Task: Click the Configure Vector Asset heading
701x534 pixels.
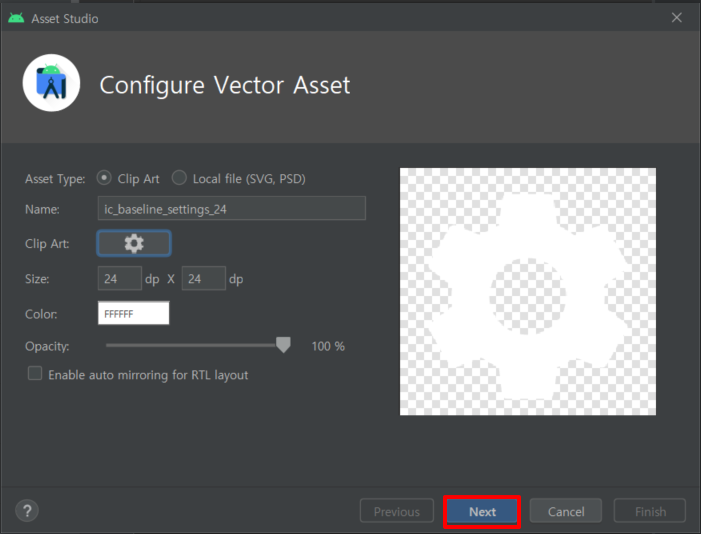Action: coord(225,85)
